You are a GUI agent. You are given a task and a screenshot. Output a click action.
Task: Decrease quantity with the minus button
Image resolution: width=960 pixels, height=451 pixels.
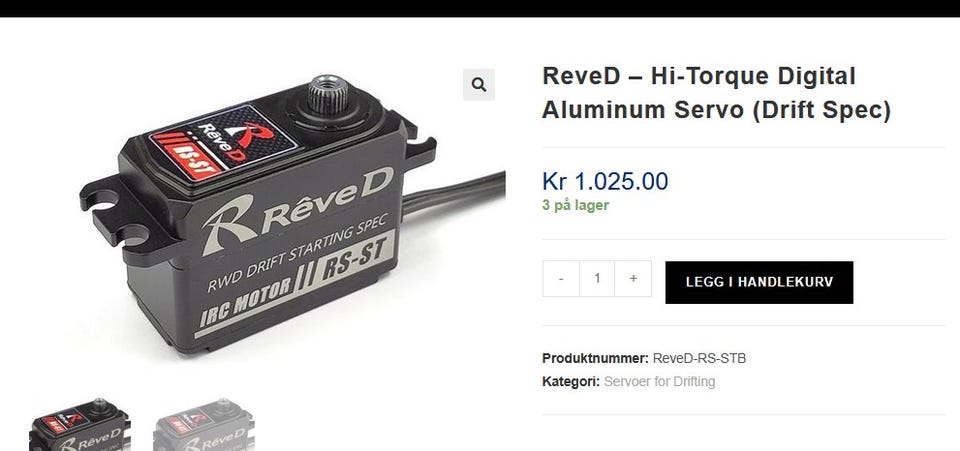[x=561, y=278]
